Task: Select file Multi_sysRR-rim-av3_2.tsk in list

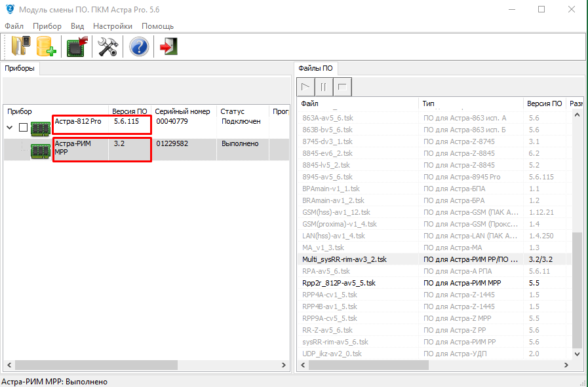Action: (x=344, y=259)
